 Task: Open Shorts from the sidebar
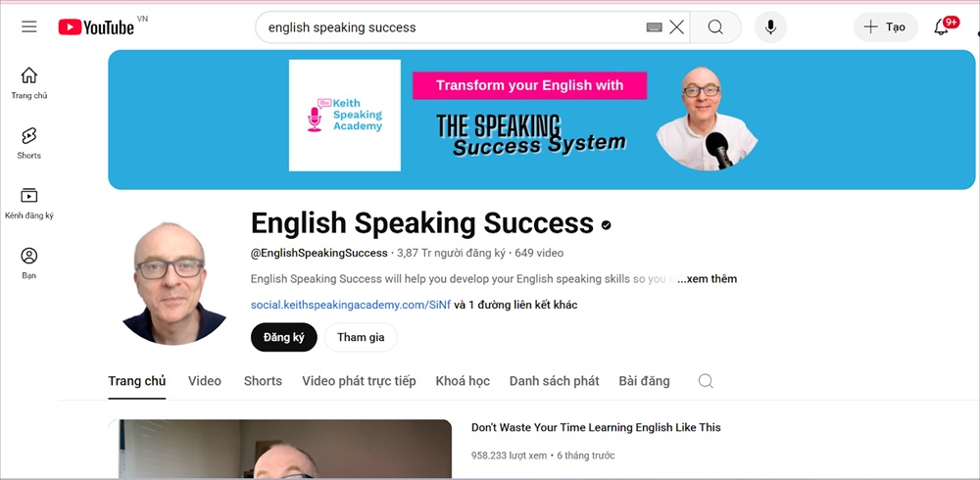[28, 143]
